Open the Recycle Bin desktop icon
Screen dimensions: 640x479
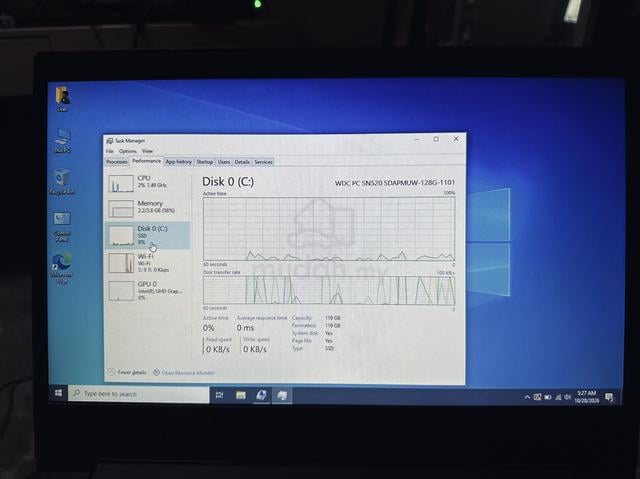tap(62, 182)
